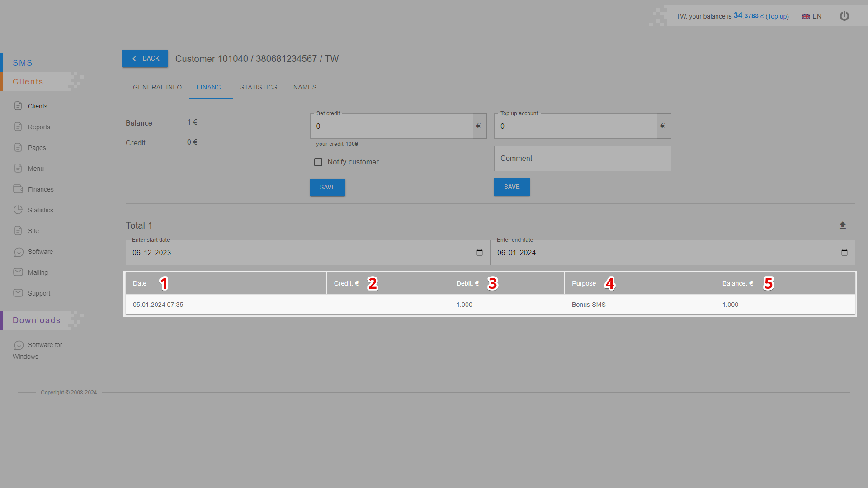Click the Mailing envelope icon
Image resolution: width=868 pixels, height=488 pixels.
click(18, 272)
